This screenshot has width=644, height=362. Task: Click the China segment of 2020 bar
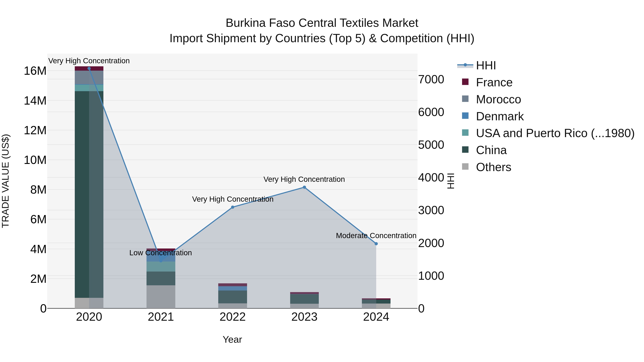(89, 194)
